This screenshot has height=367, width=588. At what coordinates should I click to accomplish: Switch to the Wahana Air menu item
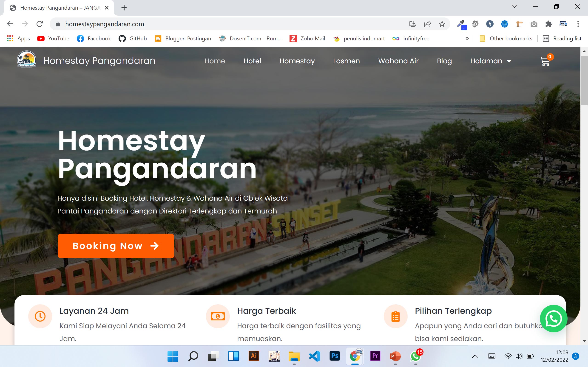click(x=398, y=61)
